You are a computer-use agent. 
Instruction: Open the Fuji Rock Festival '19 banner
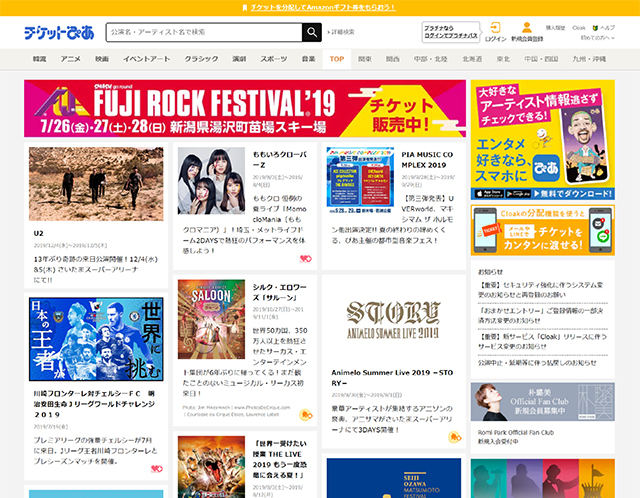(x=245, y=109)
